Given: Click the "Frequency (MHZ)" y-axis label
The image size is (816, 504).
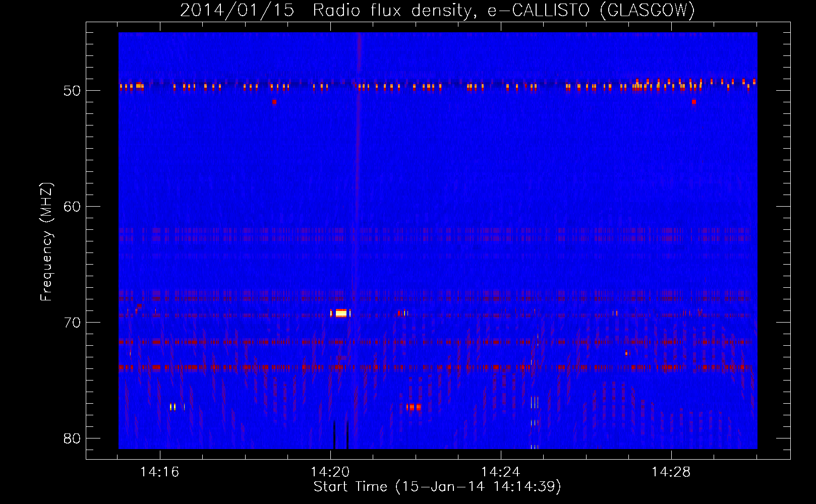Looking at the screenshot, I should point(46,242).
